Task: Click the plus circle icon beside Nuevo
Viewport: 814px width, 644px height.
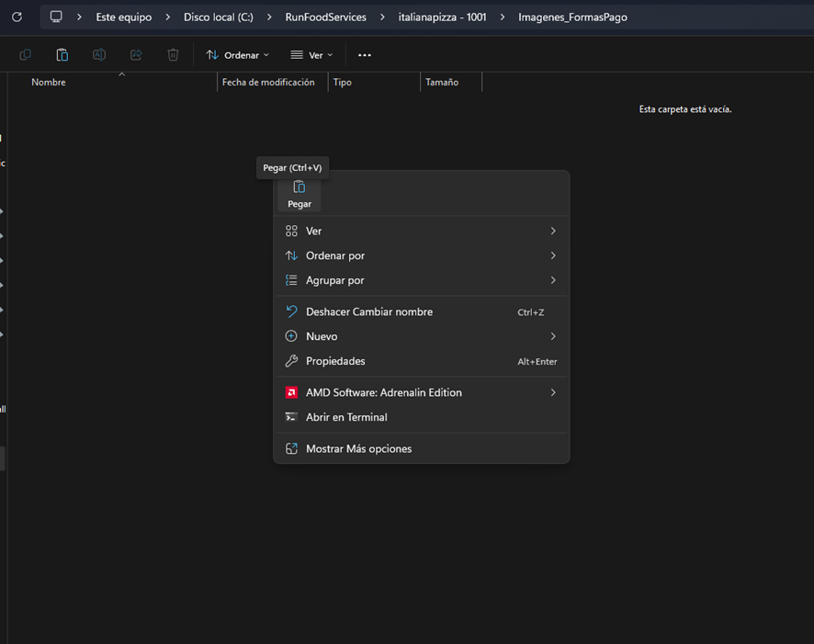Action: [x=291, y=336]
